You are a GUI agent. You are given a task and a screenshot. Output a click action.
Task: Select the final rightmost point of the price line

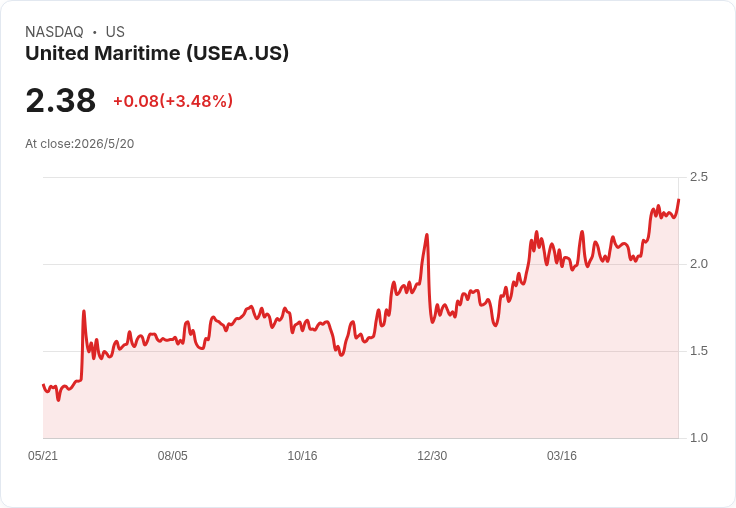click(678, 200)
